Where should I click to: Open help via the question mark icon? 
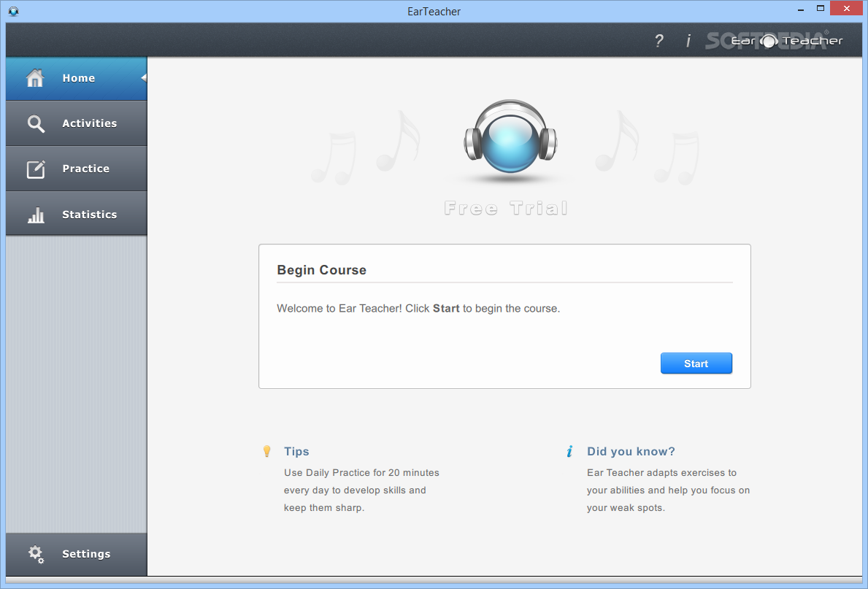(658, 40)
